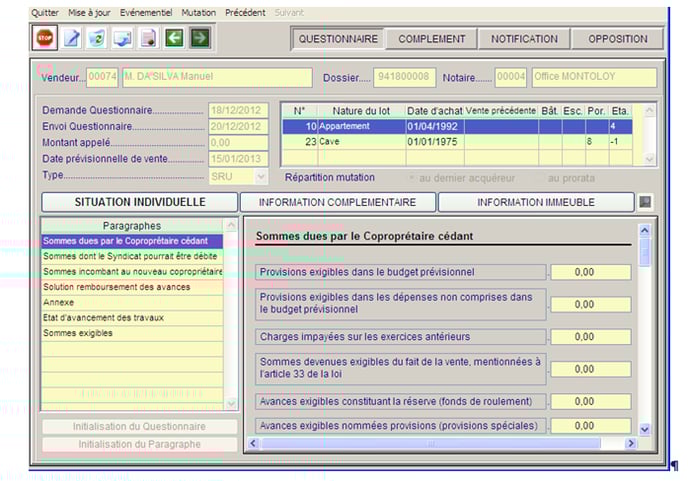Select "Etat d'avancement des travaux" paragraph
This screenshot has width=688, height=481.
(x=104, y=318)
